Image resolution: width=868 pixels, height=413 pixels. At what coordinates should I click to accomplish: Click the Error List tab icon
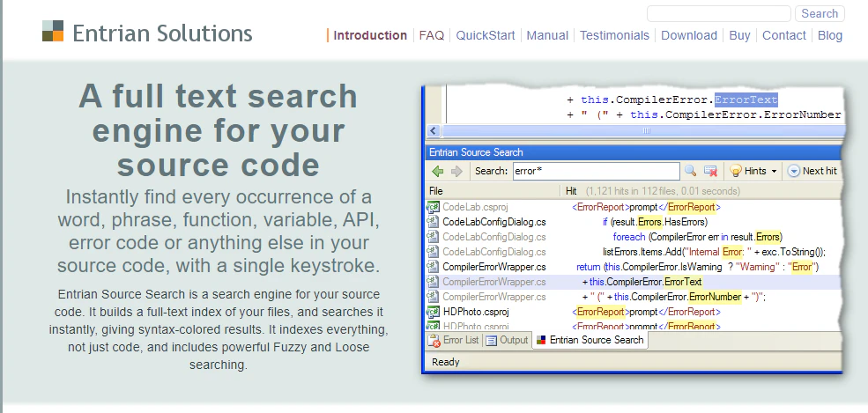[434, 341]
